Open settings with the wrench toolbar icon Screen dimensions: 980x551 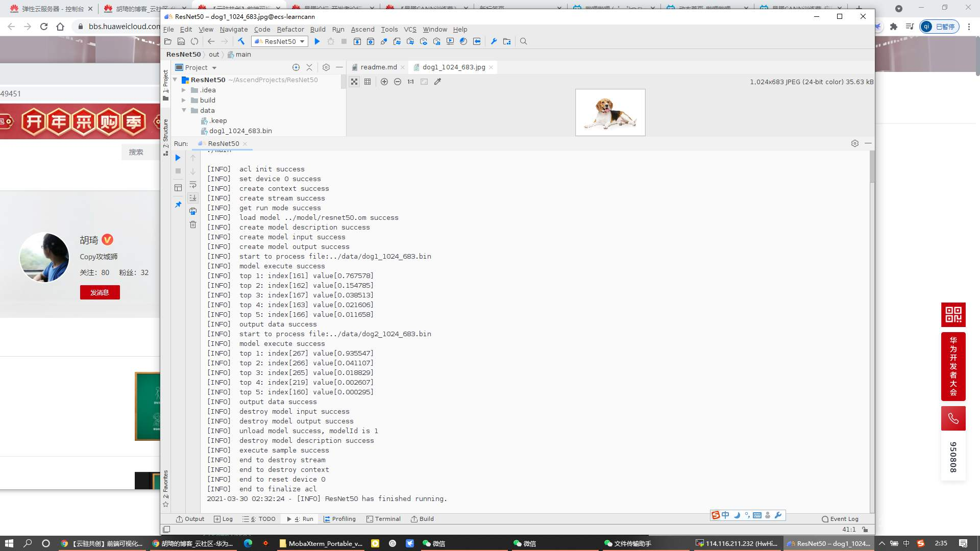[x=494, y=41]
